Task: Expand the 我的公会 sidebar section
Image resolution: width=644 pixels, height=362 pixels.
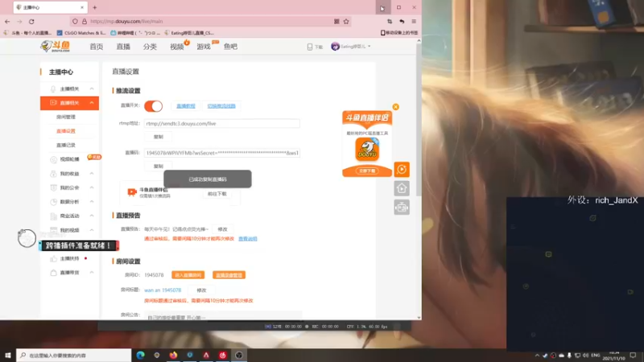Action: pos(92,187)
